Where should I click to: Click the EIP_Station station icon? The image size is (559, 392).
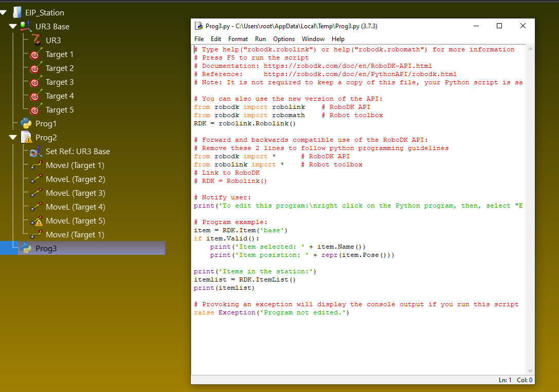coord(17,12)
